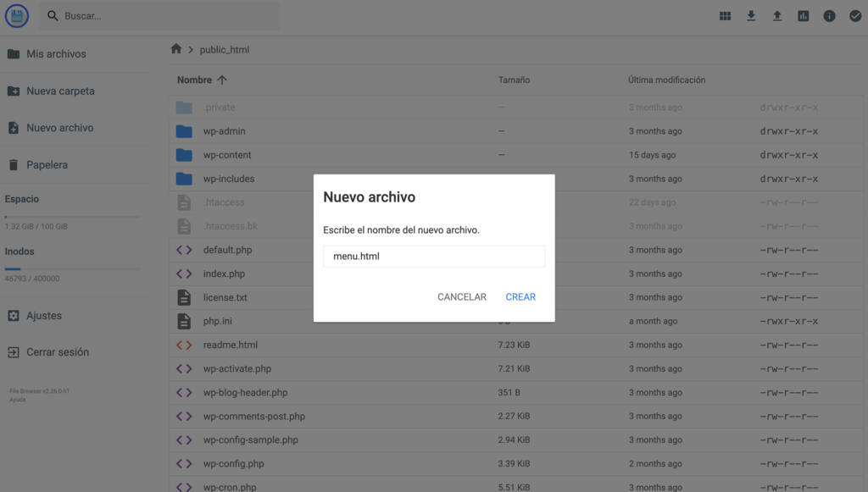Click CANCELAR to dismiss the dialog

(x=461, y=296)
